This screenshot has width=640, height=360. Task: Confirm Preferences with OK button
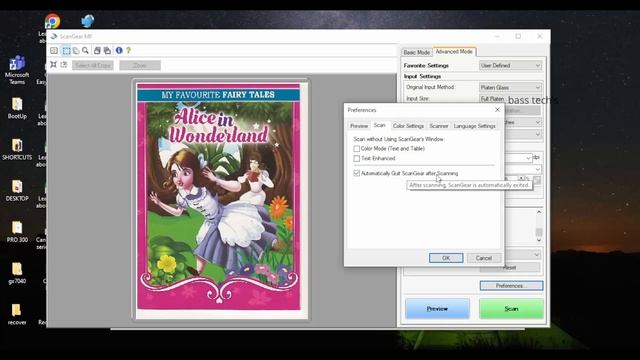(x=446, y=258)
